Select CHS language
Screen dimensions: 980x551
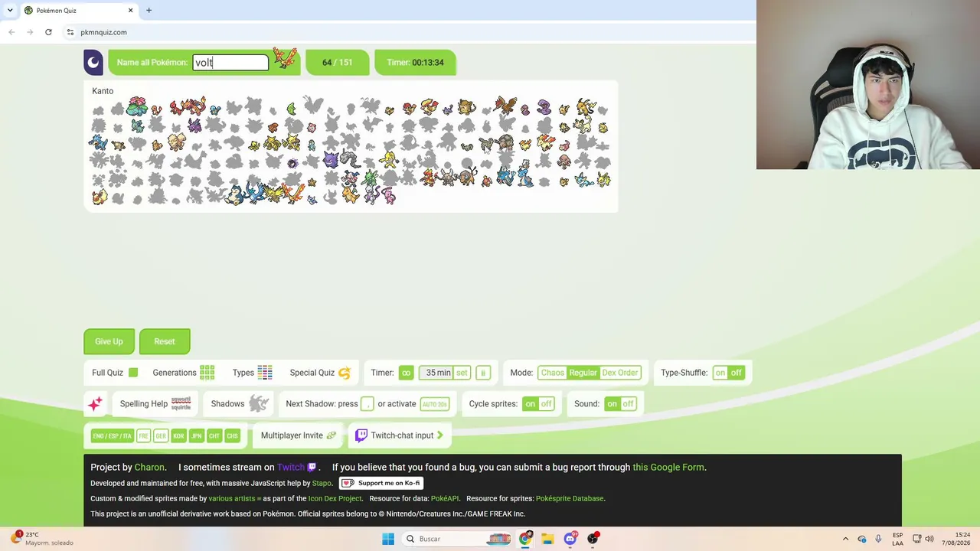[x=232, y=435]
